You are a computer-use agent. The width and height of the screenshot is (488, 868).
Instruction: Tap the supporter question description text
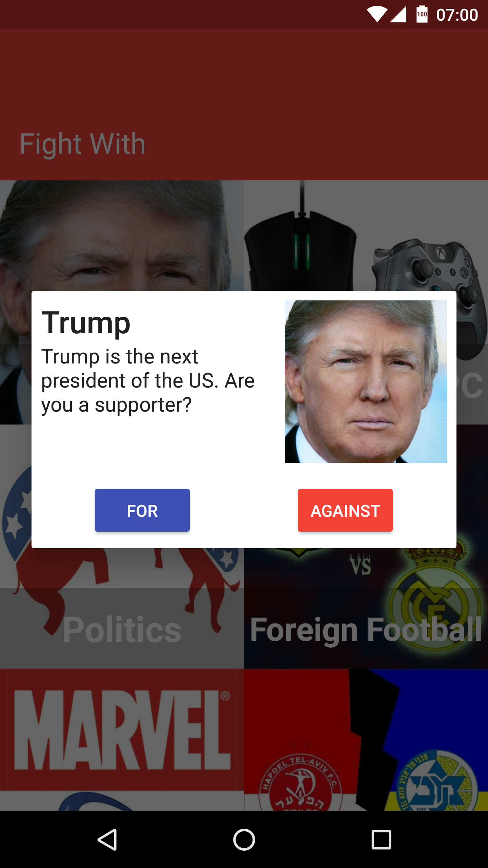pos(148,380)
